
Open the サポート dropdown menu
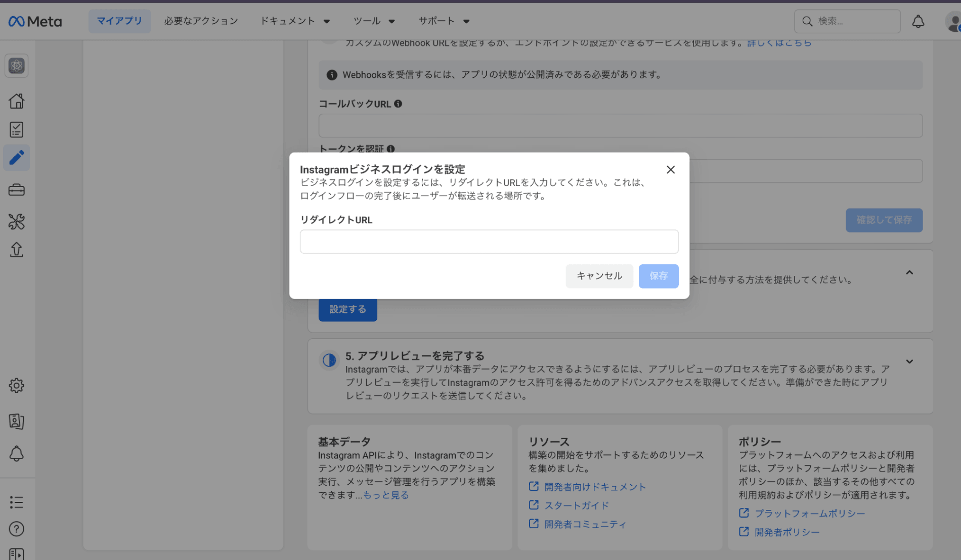[444, 21]
